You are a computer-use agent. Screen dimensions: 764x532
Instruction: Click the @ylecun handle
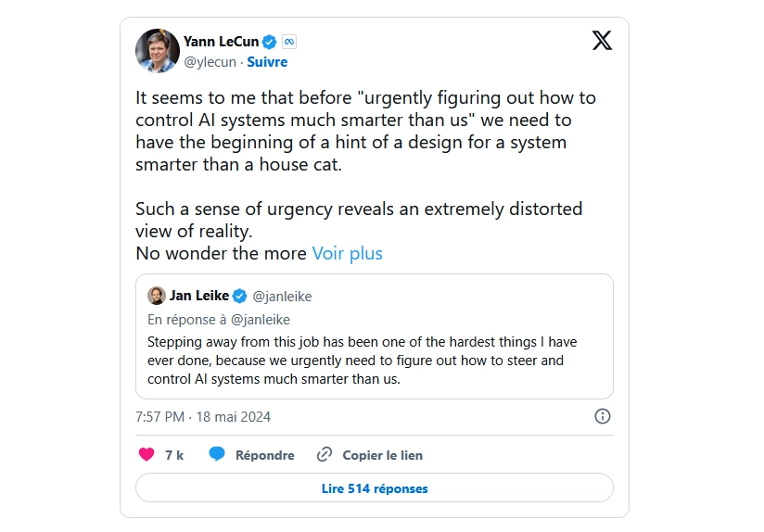coord(210,62)
